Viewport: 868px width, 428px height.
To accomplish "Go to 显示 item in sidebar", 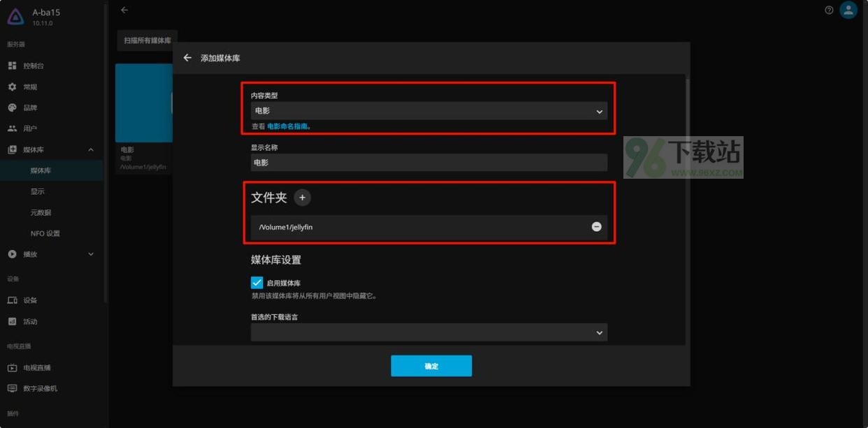I will click(37, 191).
